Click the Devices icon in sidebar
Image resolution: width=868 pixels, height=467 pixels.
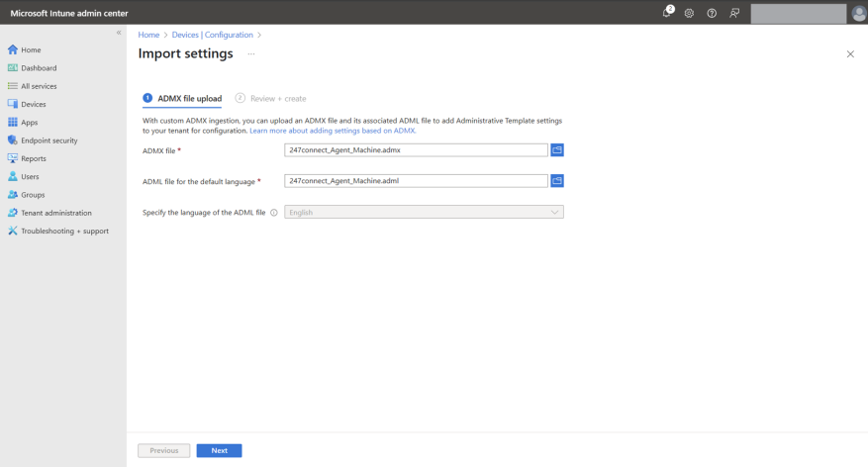(x=13, y=104)
